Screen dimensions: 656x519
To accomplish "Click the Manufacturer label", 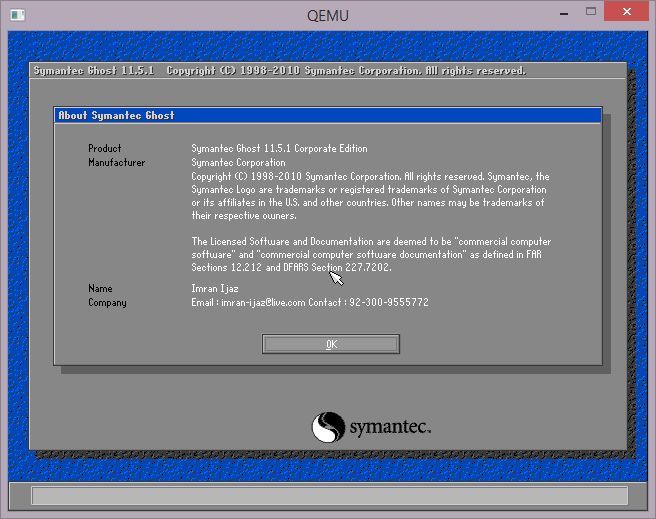I will point(117,163).
